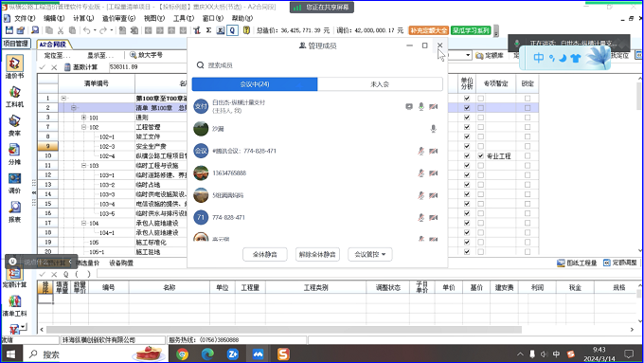The height and width of the screenshot is (363, 644).
Task: Collapse the 102 工程管理 tree node
Action: click(x=83, y=127)
